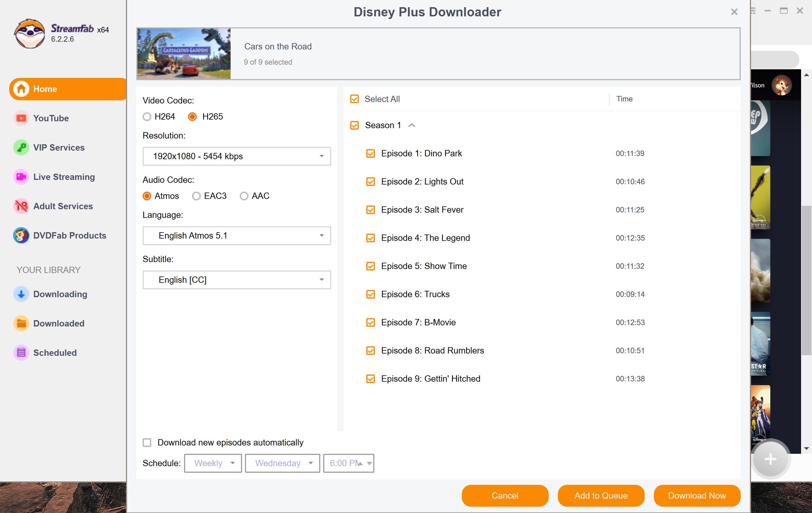Open the Subtitle dropdown
The height and width of the screenshot is (513, 812).
(x=237, y=280)
